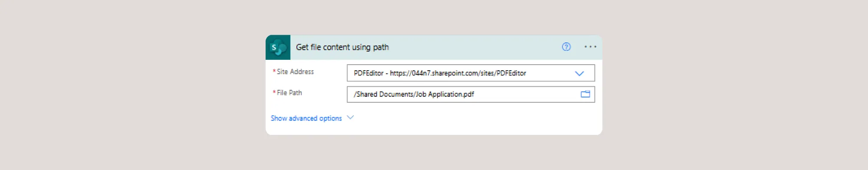Open the three-dot action menu
The width and height of the screenshot is (868, 170).
(x=590, y=47)
